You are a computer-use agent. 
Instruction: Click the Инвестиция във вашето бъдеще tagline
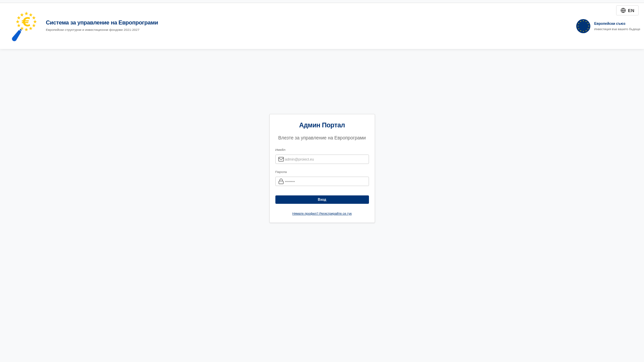617,29
